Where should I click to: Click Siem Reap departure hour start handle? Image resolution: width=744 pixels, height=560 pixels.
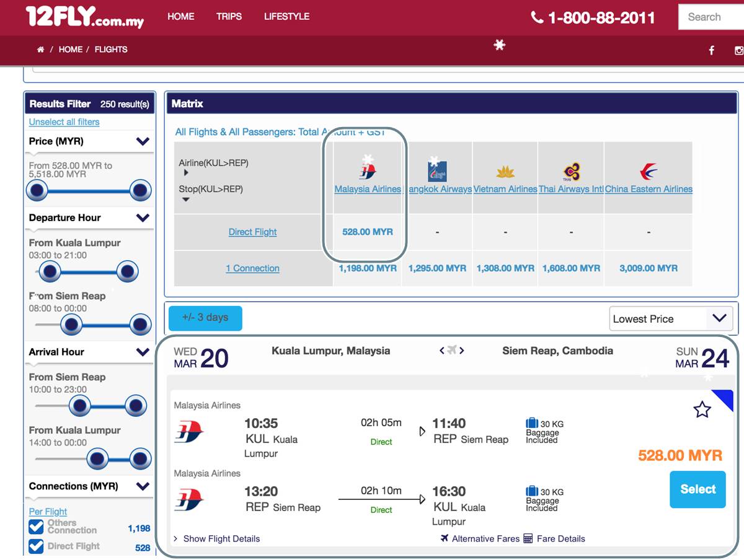pos(72,324)
